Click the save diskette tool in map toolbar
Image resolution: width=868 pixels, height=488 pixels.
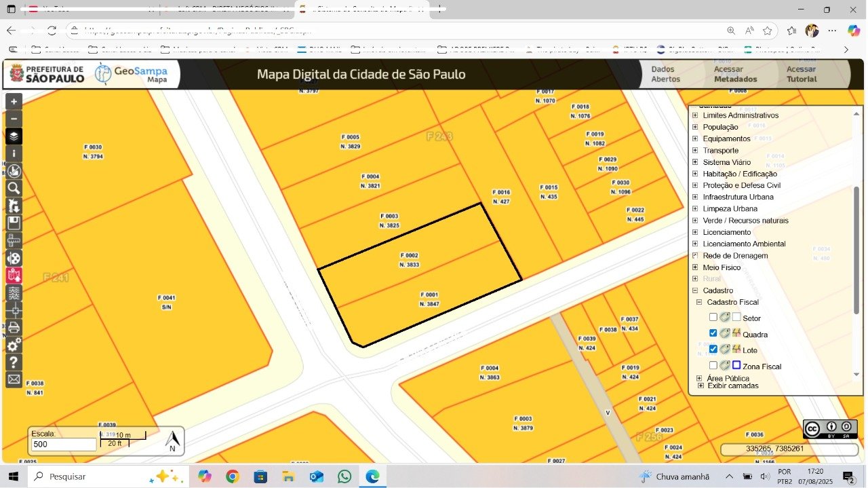14,223
